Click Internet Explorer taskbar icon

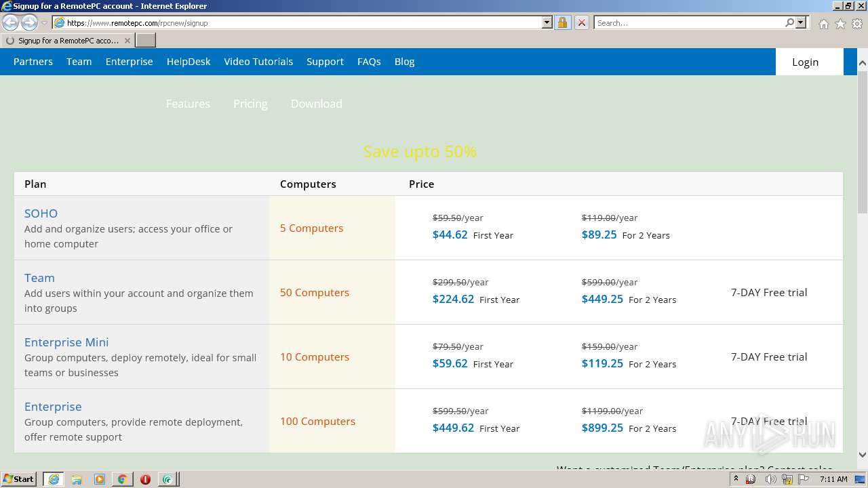coord(53,479)
